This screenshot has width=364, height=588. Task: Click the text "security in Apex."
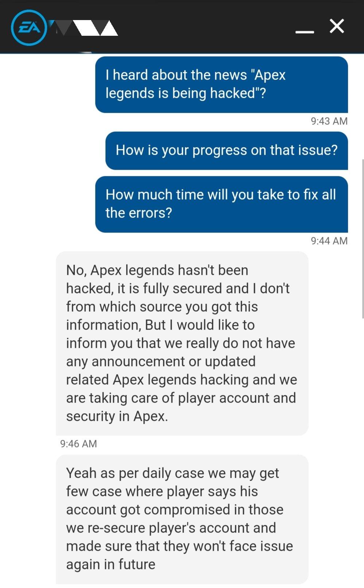pos(117,416)
